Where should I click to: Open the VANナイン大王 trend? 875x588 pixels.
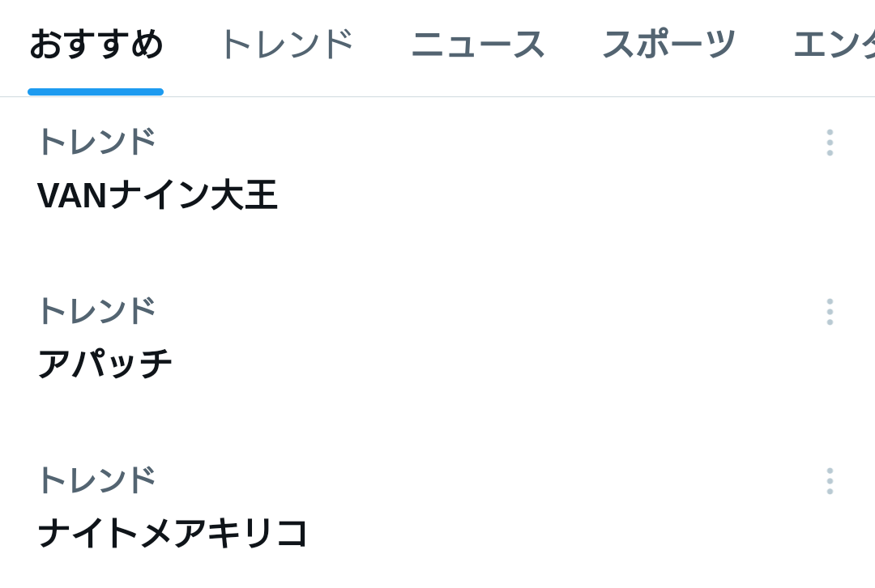point(157,195)
